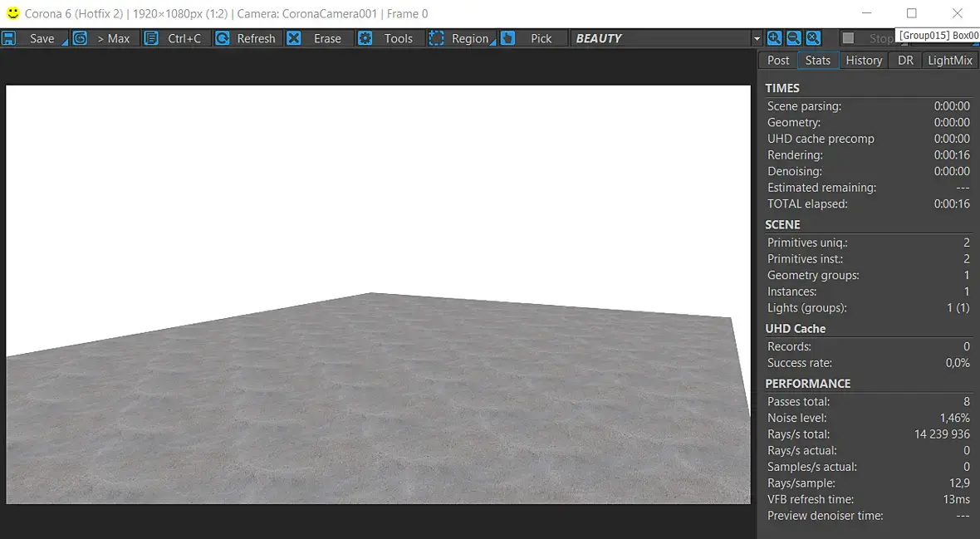Screen dimensions: 980x539
Task: Zoom out of the render
Action: (793, 38)
